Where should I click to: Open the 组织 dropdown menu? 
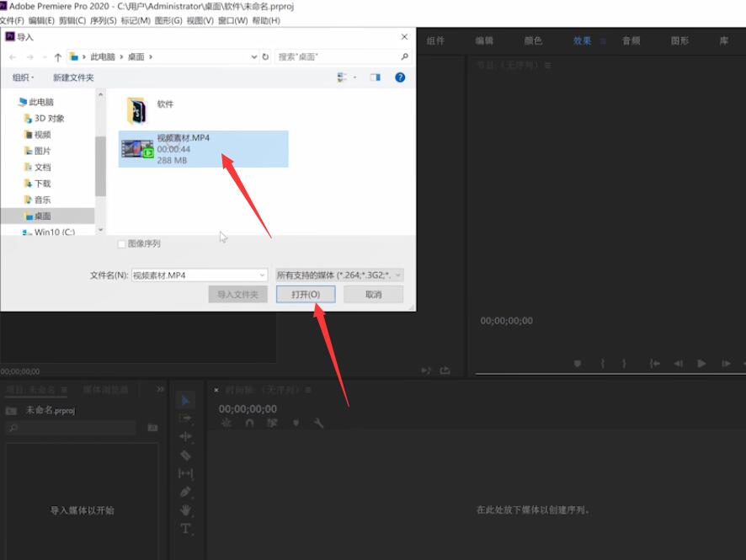click(x=23, y=77)
